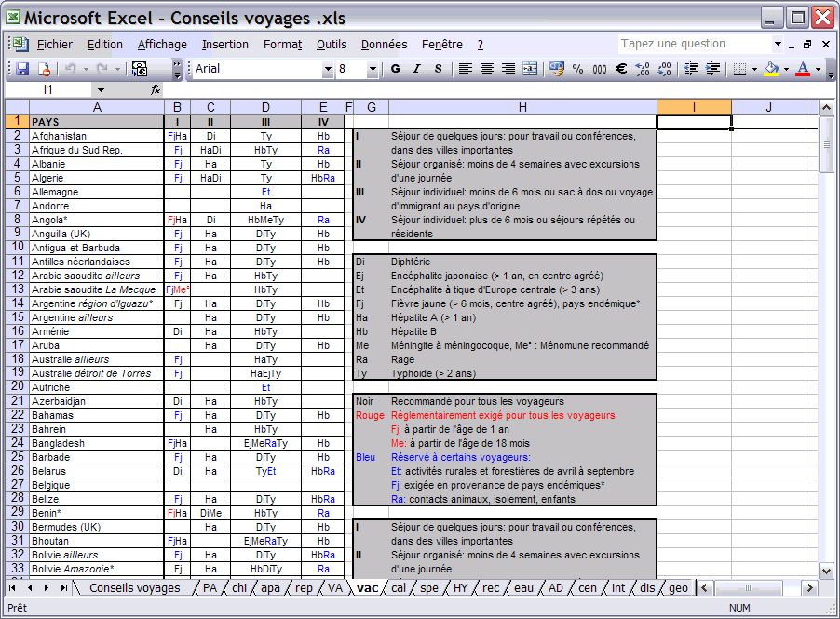Viewport: 840px width, 619px height.
Task: Apply Percent style with % icon
Action: tap(577, 69)
